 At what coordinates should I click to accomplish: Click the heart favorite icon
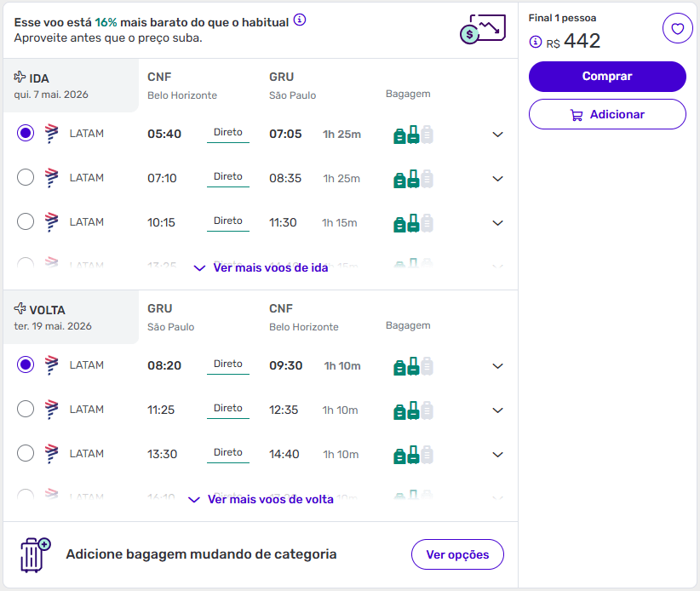677,30
